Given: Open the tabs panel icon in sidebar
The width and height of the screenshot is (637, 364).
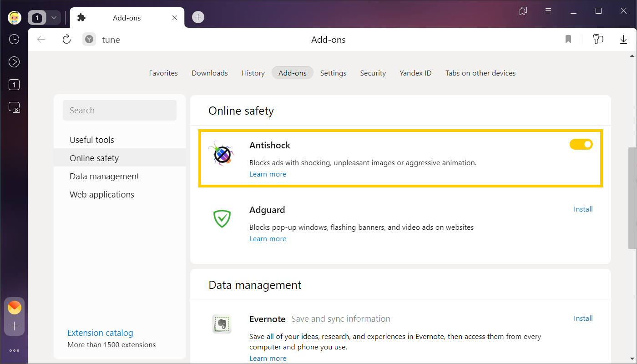Looking at the screenshot, I should [x=14, y=85].
